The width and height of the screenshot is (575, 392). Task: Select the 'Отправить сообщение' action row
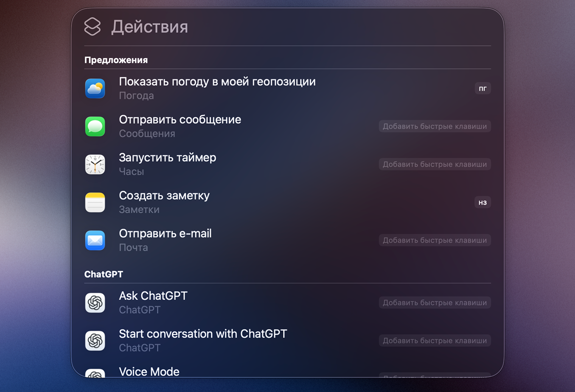pyautogui.click(x=180, y=120)
